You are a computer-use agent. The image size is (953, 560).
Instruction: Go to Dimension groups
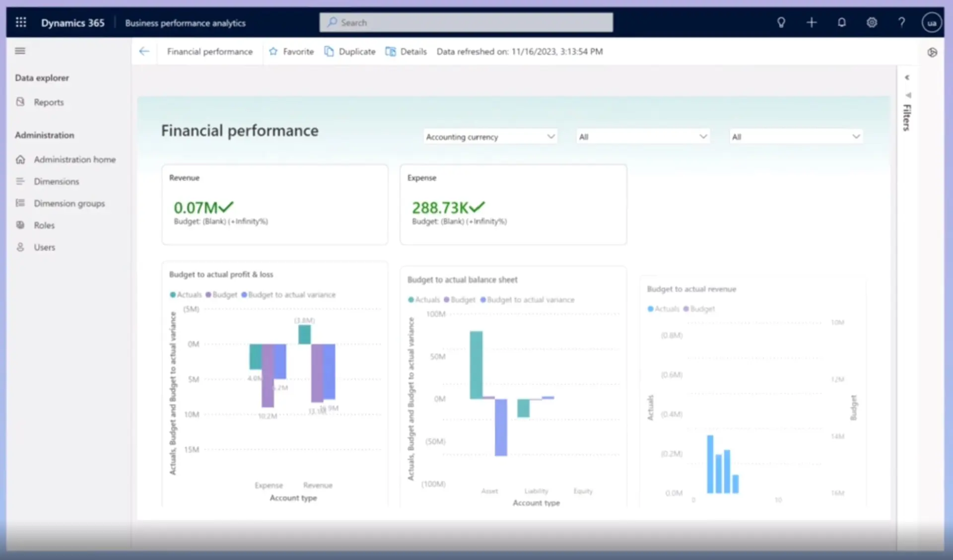pyautogui.click(x=69, y=203)
